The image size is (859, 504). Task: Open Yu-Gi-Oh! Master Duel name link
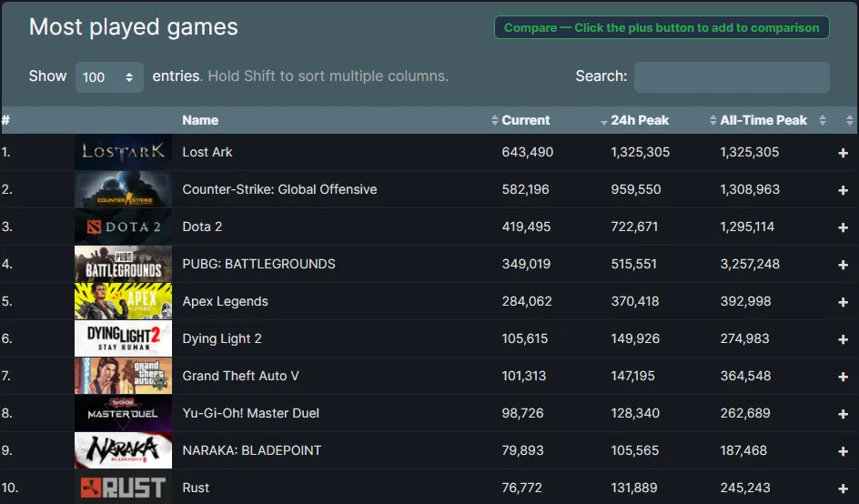[250, 412]
